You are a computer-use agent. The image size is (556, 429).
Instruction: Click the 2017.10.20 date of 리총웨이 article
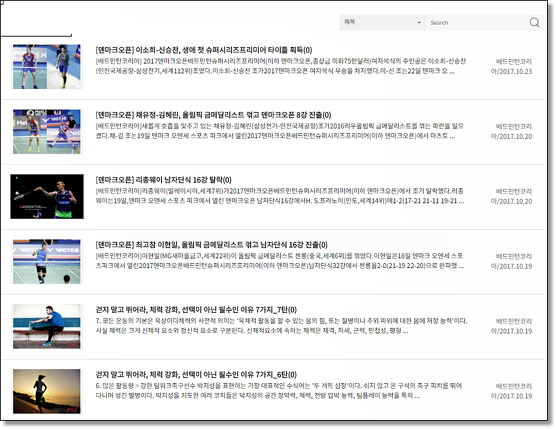pyautogui.click(x=512, y=201)
